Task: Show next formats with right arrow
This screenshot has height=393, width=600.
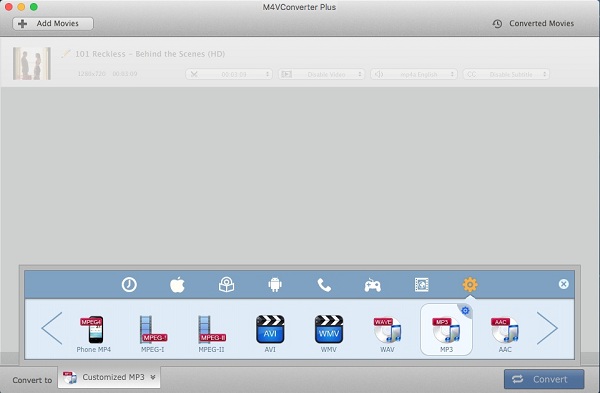Action: tap(547, 328)
